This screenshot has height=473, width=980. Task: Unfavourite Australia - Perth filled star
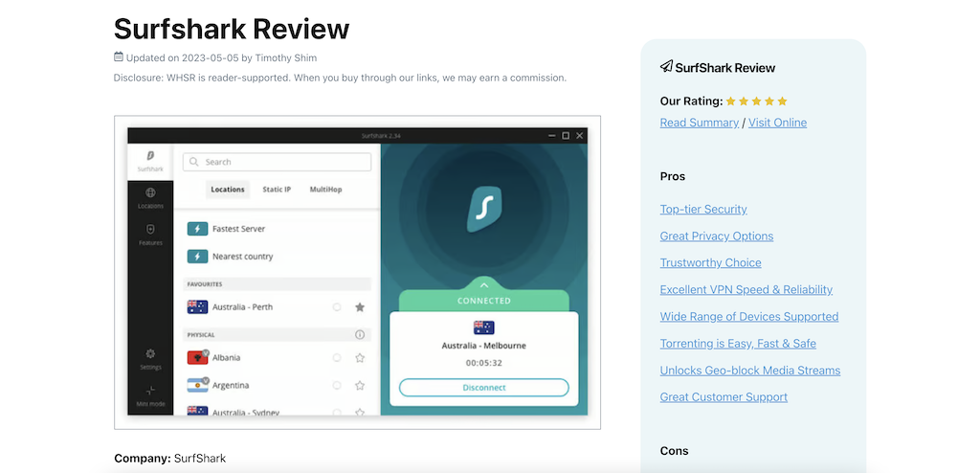pos(360,307)
